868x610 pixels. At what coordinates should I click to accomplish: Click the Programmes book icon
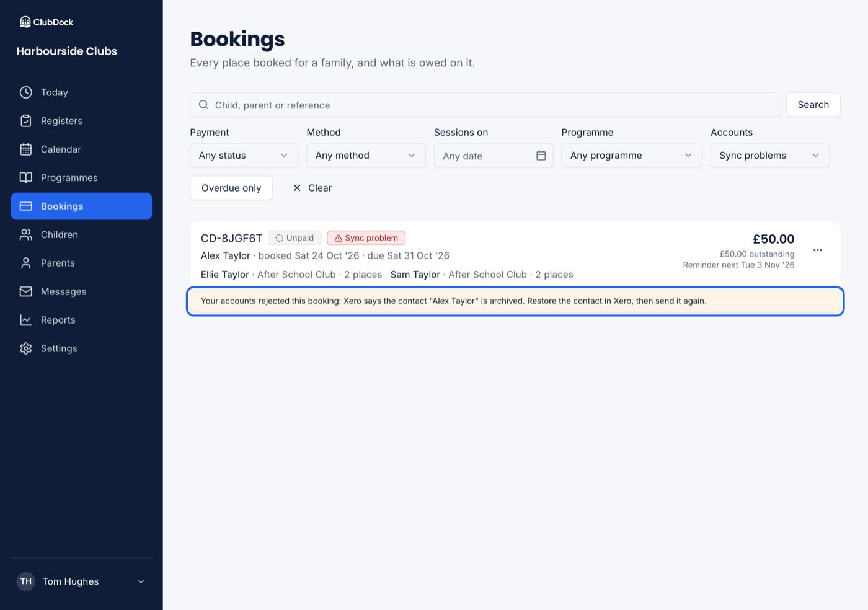[25, 178]
